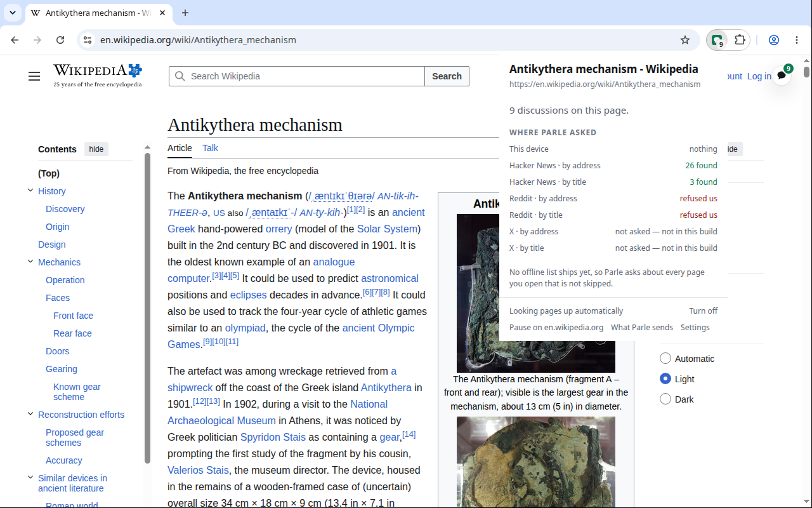Click the Wikipedia logo

pyautogui.click(x=98, y=76)
